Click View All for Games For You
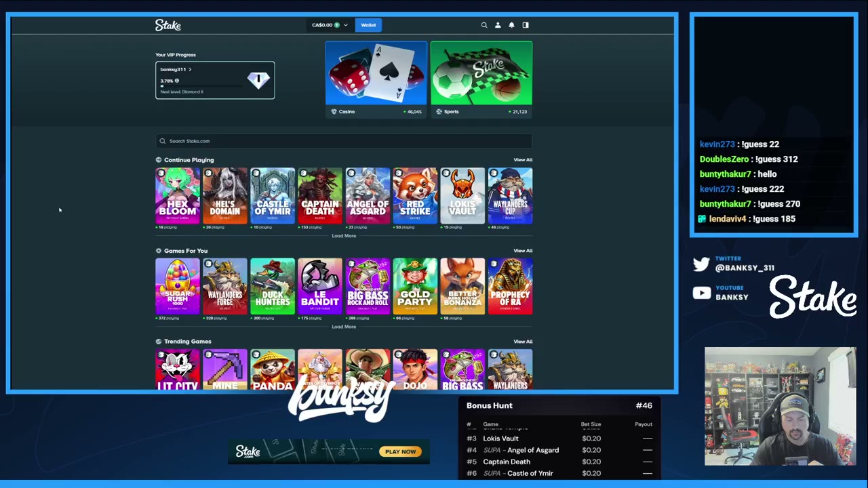This screenshot has height=488, width=868. click(523, 251)
